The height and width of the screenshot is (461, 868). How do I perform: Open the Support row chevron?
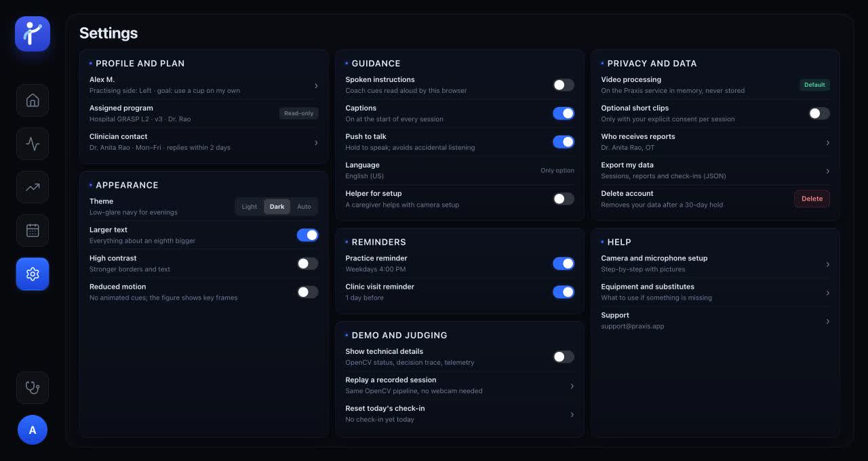coord(827,321)
